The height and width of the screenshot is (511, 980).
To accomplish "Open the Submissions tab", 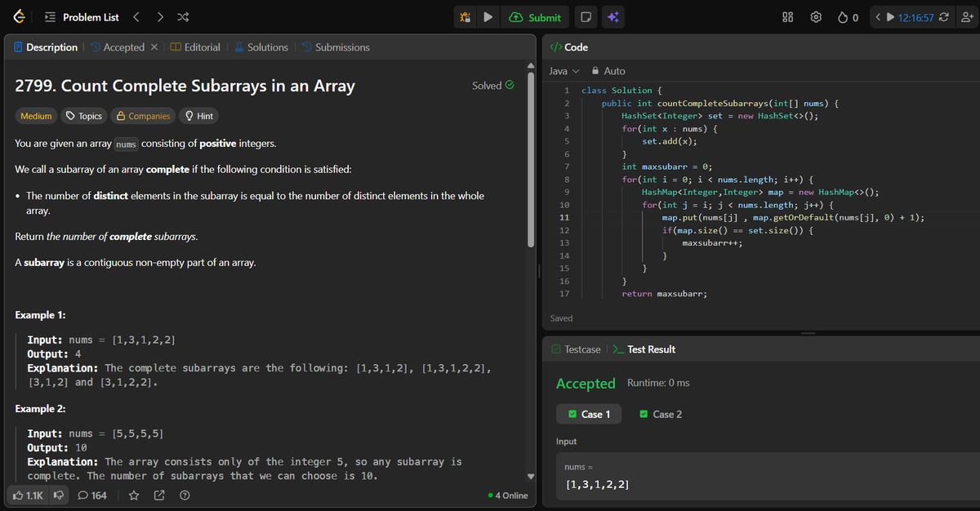I will pos(336,47).
